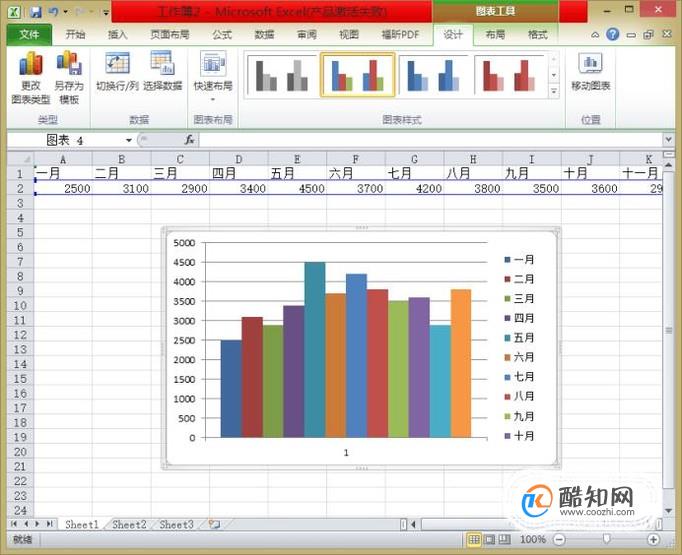Click Change Chart Type (更改图表类型) icon
Viewport: 682px width, 555px height.
(x=30, y=64)
